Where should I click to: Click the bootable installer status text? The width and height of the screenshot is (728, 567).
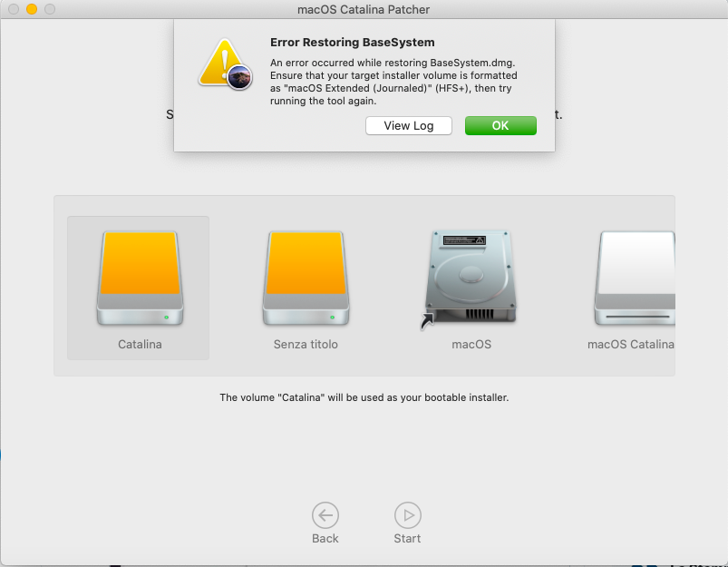point(364,397)
